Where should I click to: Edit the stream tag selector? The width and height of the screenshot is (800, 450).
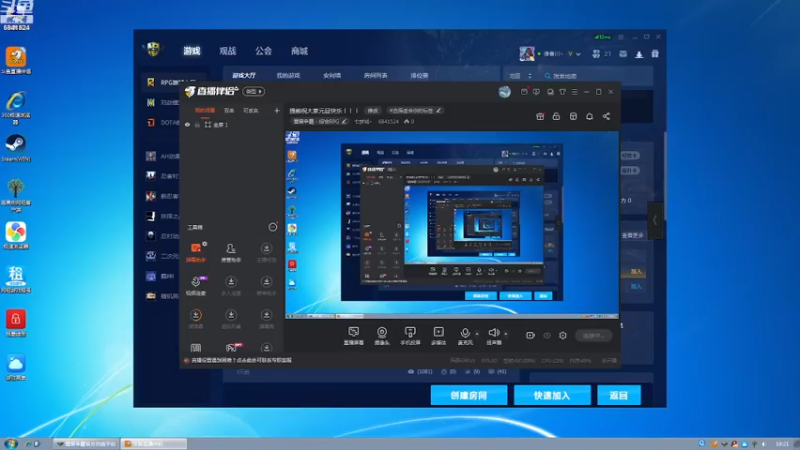pyautogui.click(x=415, y=110)
